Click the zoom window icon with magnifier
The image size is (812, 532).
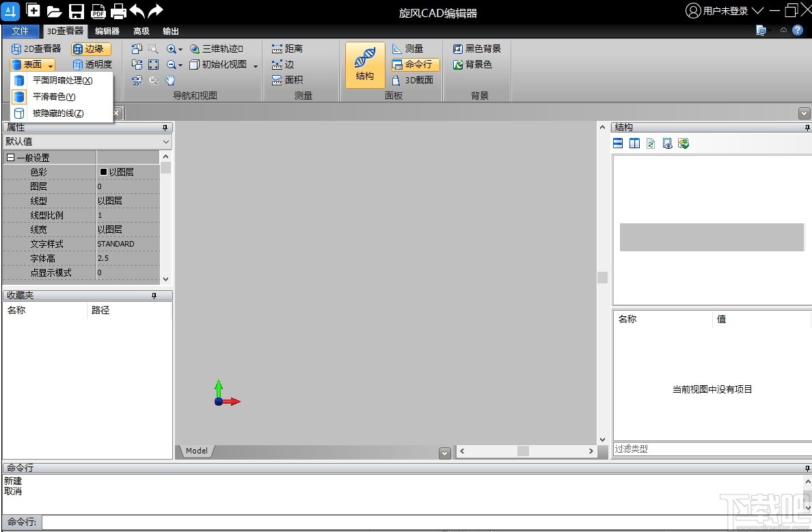coord(153,48)
